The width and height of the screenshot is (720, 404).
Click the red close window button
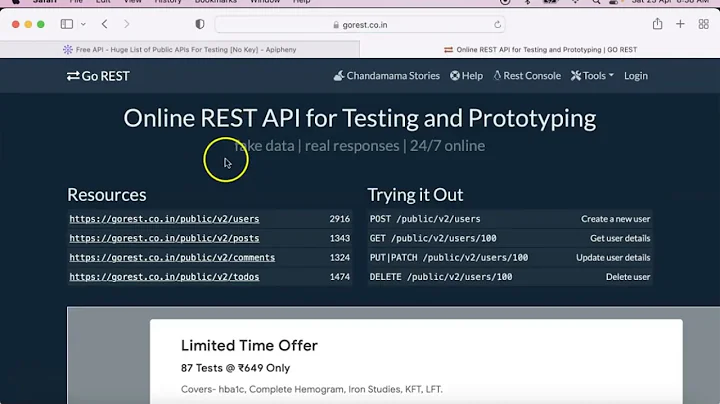pos(16,24)
